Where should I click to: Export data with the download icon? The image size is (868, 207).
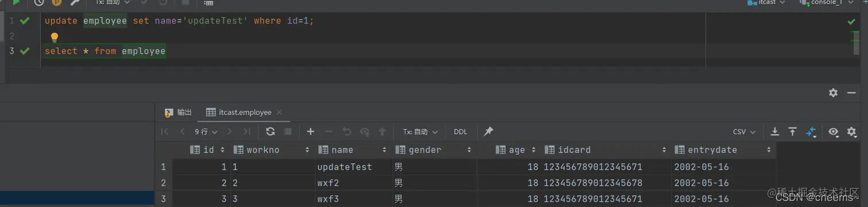(774, 132)
